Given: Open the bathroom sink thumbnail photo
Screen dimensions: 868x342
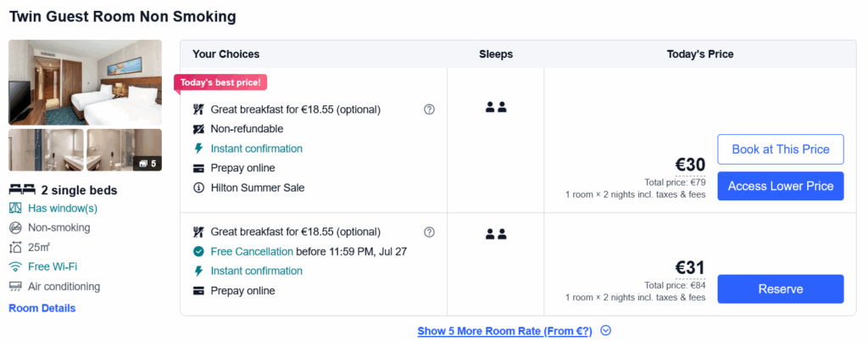Looking at the screenshot, I should [x=46, y=150].
